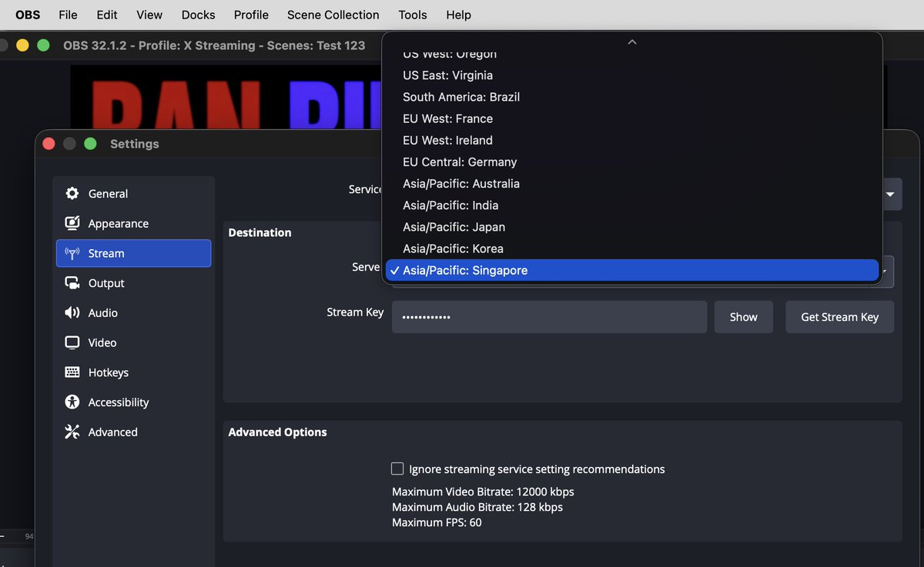Viewport: 924px width, 567px height.
Task: Enable Ignore streaming service setting recommendations
Action: pyautogui.click(x=397, y=469)
